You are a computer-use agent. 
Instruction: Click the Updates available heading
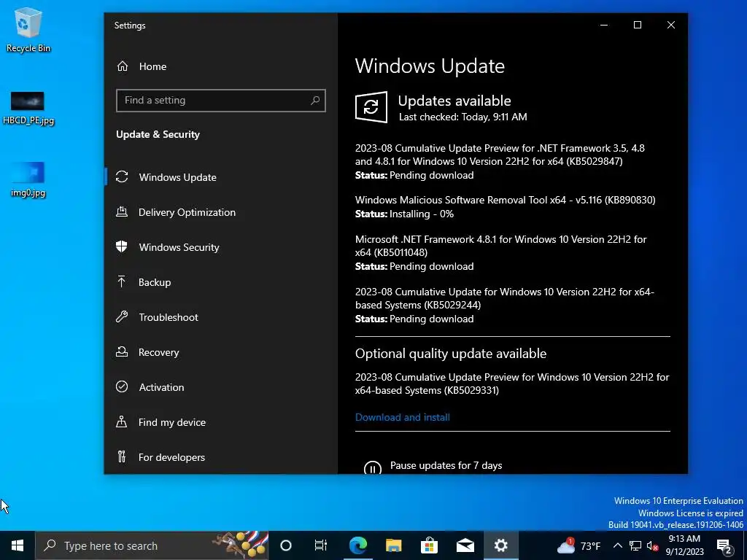tap(454, 101)
